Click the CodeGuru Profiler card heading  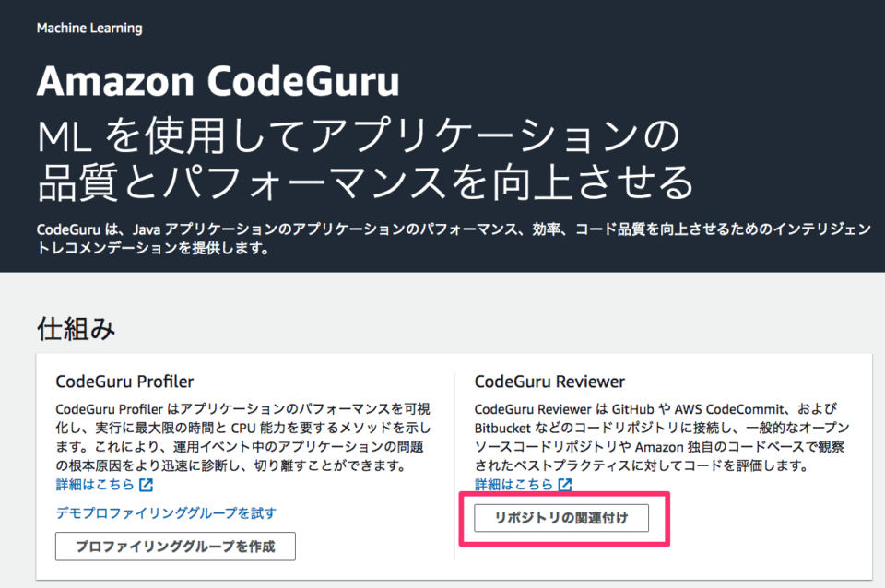click(x=118, y=380)
